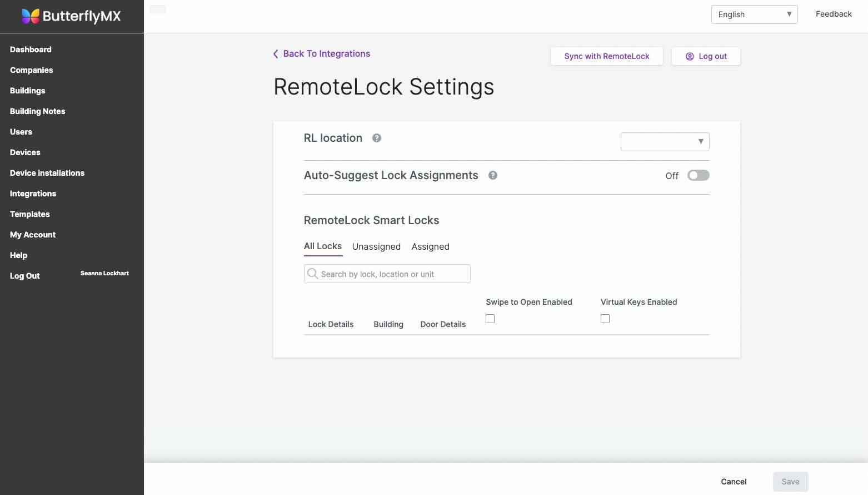Click the person icon on the Log out button

(x=689, y=56)
